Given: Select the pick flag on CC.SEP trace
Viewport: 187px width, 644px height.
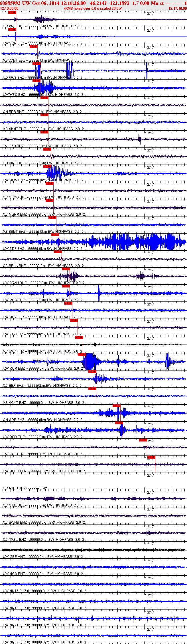Looking at the screenshot, I should pos(92,372).
